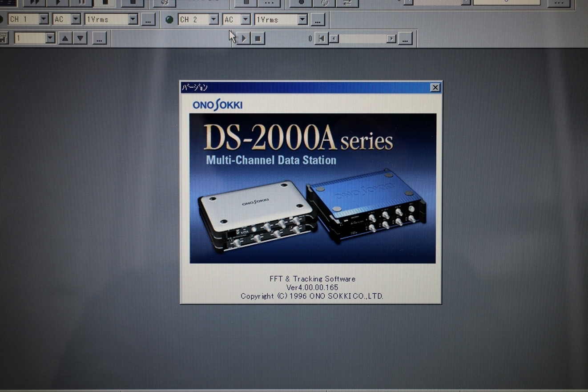Click the '...' button after CH 2's 1Vrms

pos(318,20)
